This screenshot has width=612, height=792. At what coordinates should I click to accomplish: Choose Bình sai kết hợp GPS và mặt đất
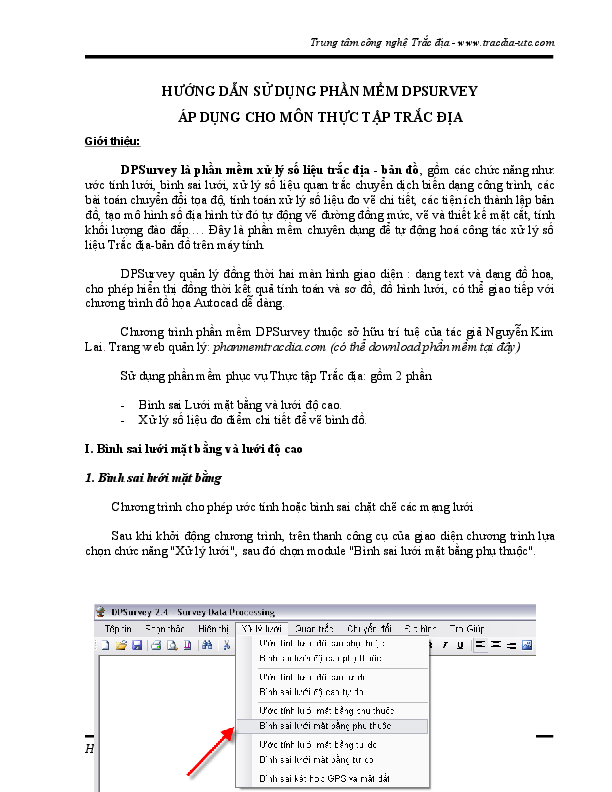click(333, 778)
